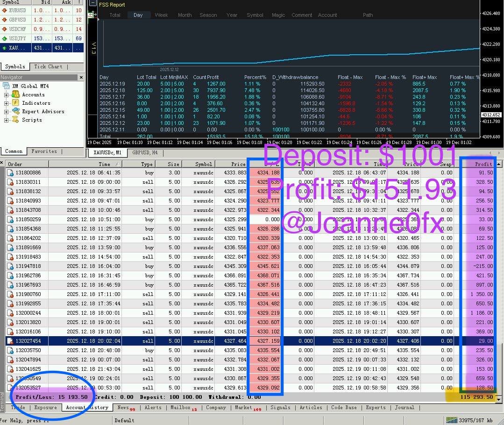
Task: Expand the Indicators tree node
Action: 6,103
